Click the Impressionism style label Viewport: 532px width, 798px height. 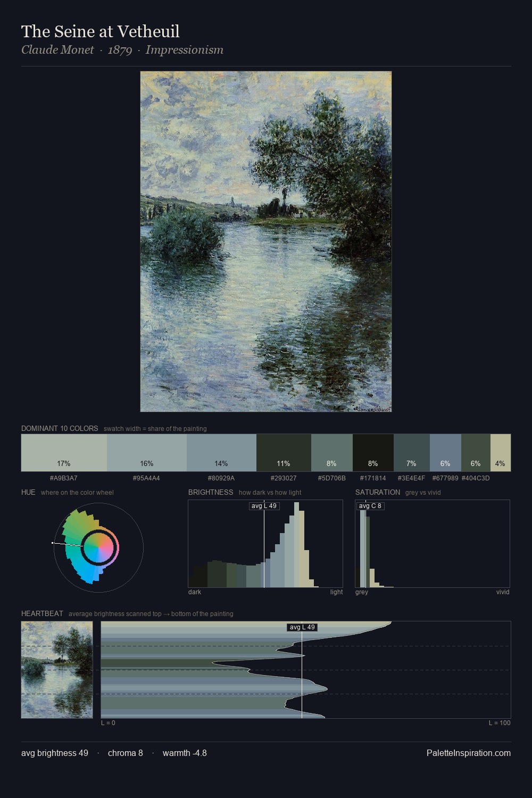(185, 50)
